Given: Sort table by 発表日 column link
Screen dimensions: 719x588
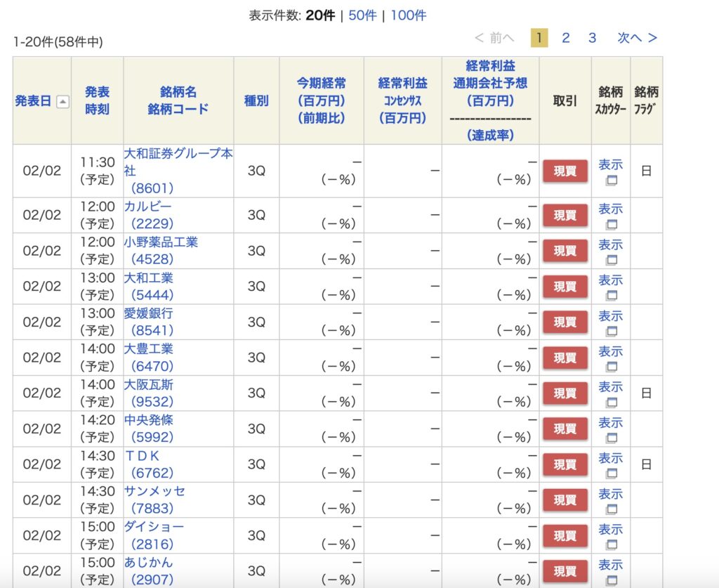Looking at the screenshot, I should pyautogui.click(x=33, y=101).
